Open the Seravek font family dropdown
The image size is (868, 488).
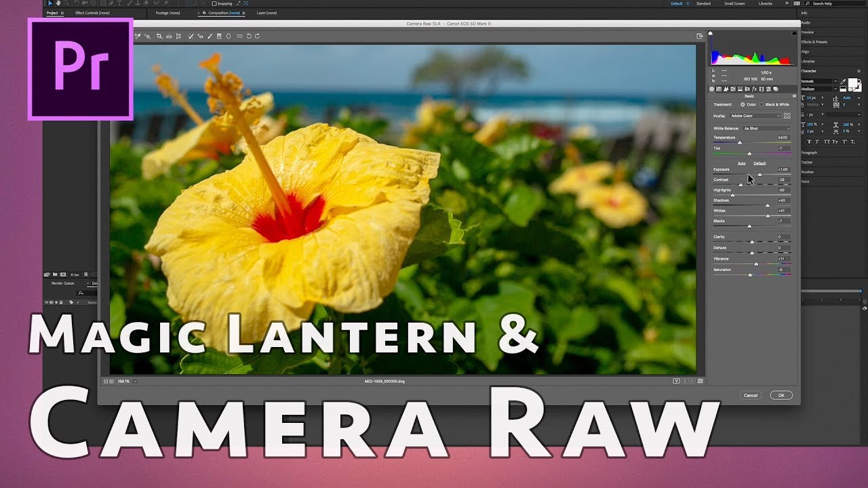pyautogui.click(x=819, y=81)
